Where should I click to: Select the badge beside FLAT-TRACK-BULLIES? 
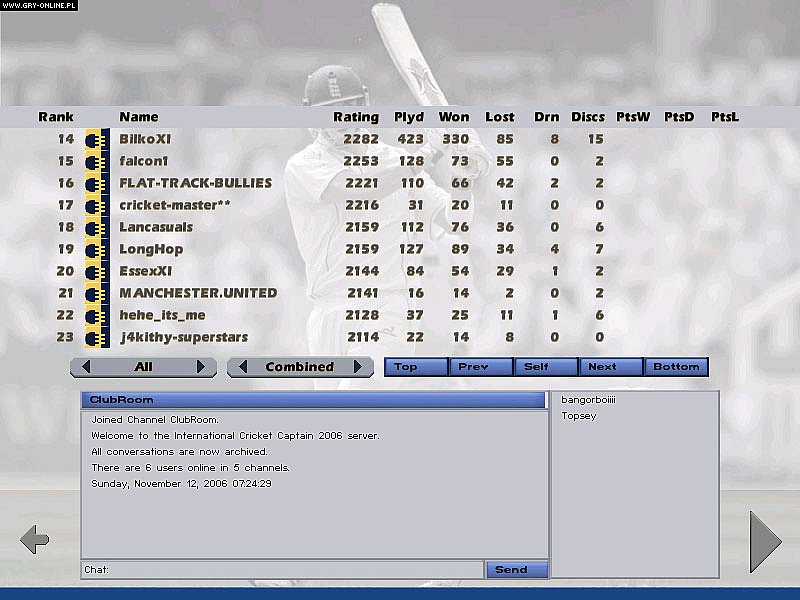[x=95, y=184]
